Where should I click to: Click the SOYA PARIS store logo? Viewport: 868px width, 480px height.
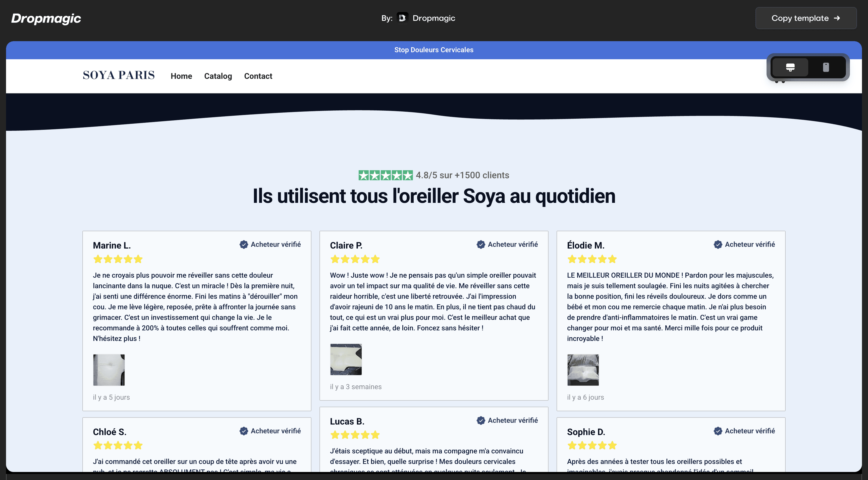(119, 75)
